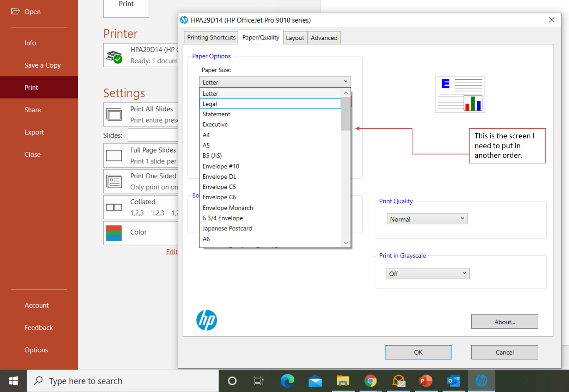Select the Collated pages icon
The image size is (569, 392).
click(114, 207)
